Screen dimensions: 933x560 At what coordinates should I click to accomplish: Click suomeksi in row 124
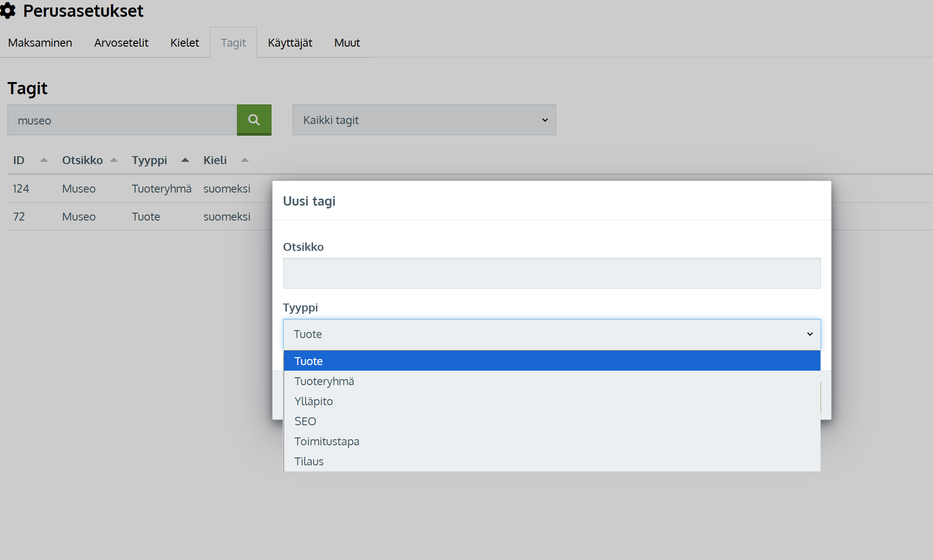tap(227, 188)
